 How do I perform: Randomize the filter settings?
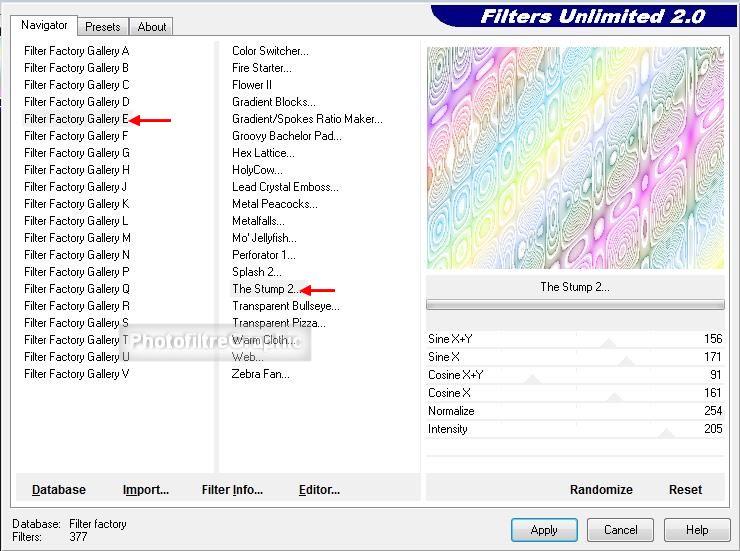tap(601, 490)
